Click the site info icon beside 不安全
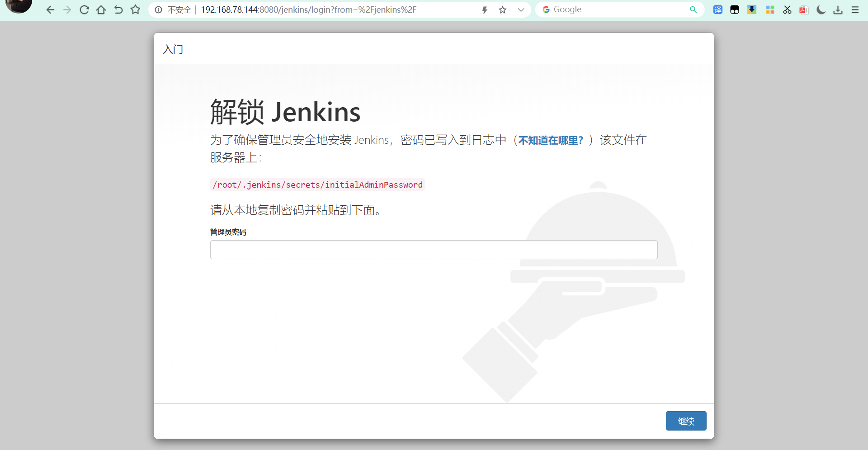This screenshot has width=868, height=450. click(x=158, y=10)
